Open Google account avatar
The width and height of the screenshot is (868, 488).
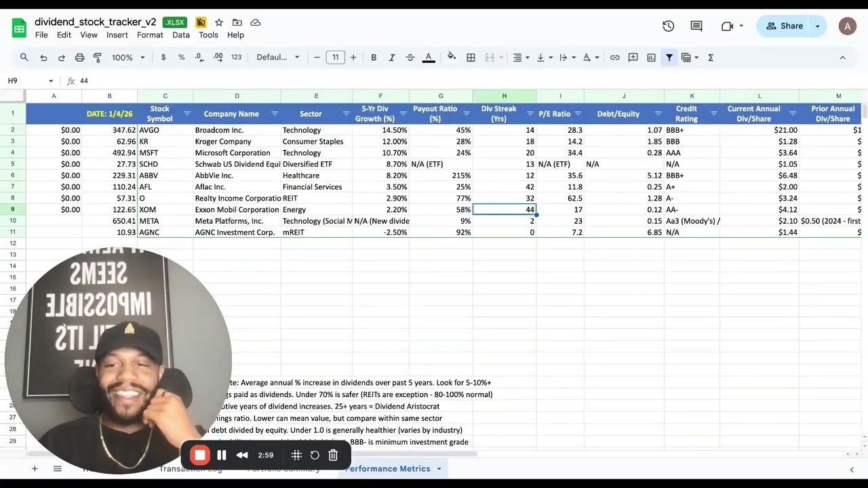point(847,26)
